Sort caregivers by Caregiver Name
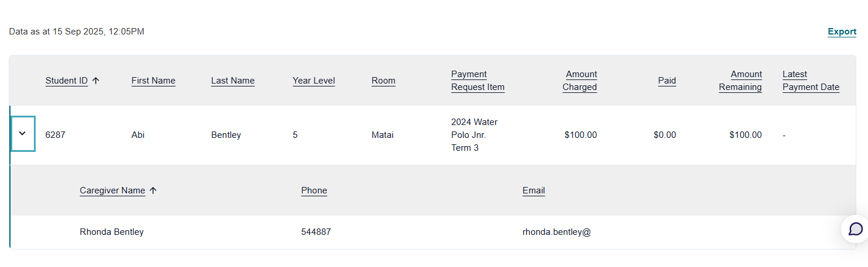The height and width of the screenshot is (267, 868). [x=112, y=190]
